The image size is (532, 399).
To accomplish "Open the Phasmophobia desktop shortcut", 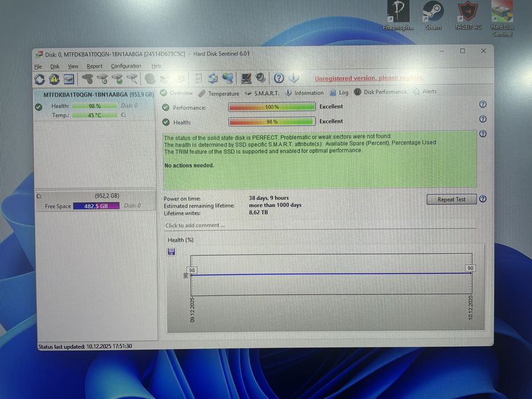I will click(x=398, y=15).
